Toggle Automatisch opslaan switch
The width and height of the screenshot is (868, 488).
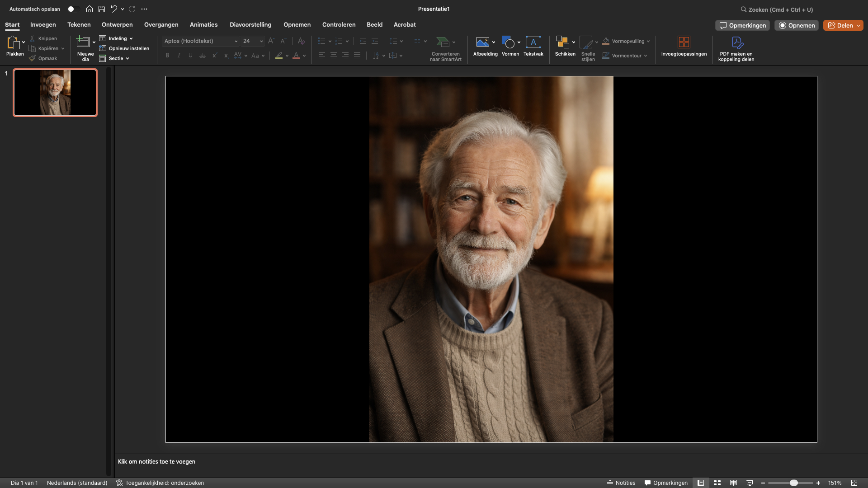coord(74,9)
